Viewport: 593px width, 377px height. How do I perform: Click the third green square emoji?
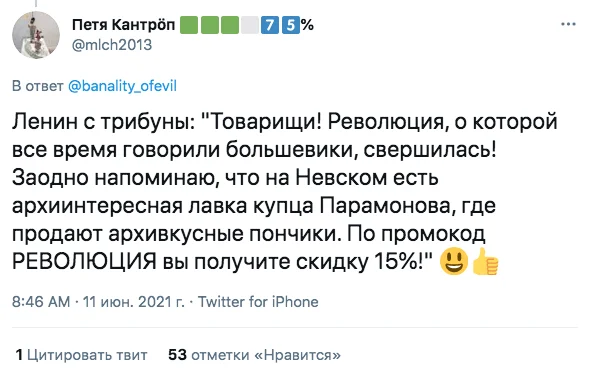tap(230, 25)
